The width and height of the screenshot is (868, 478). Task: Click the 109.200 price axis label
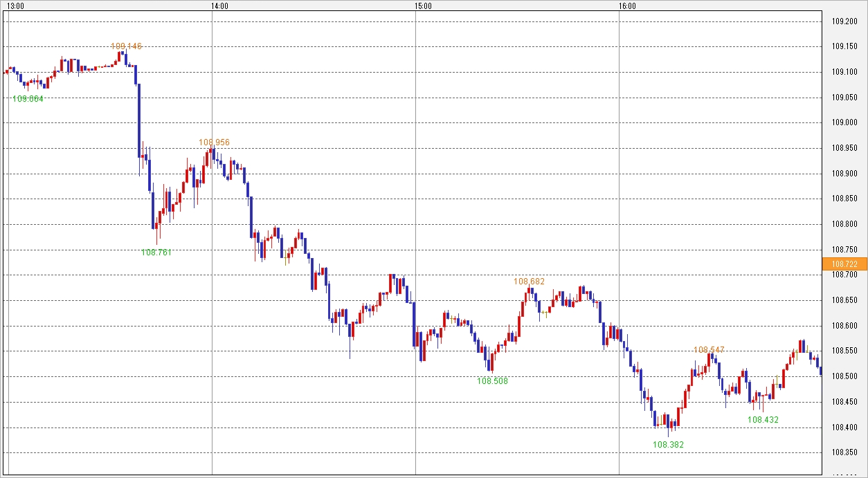pos(844,21)
